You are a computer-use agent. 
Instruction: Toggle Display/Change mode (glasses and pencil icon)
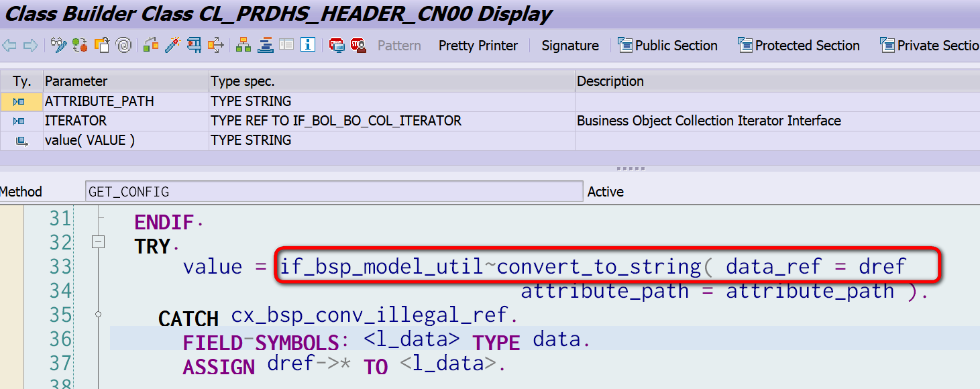[59, 46]
